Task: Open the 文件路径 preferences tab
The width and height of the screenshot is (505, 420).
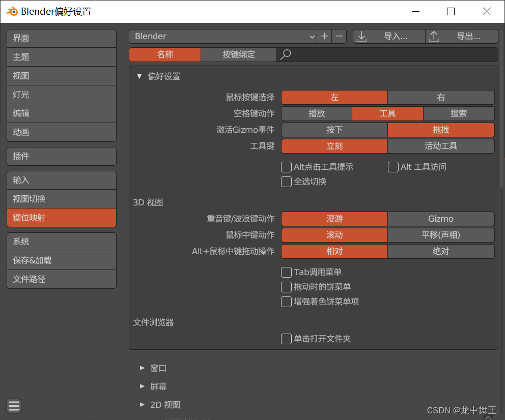Action: (62, 279)
